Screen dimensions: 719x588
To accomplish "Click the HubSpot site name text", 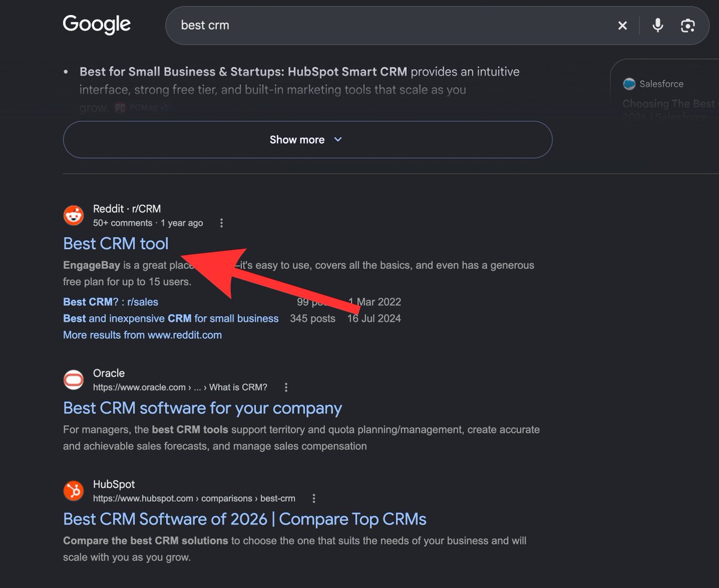I will [x=114, y=484].
